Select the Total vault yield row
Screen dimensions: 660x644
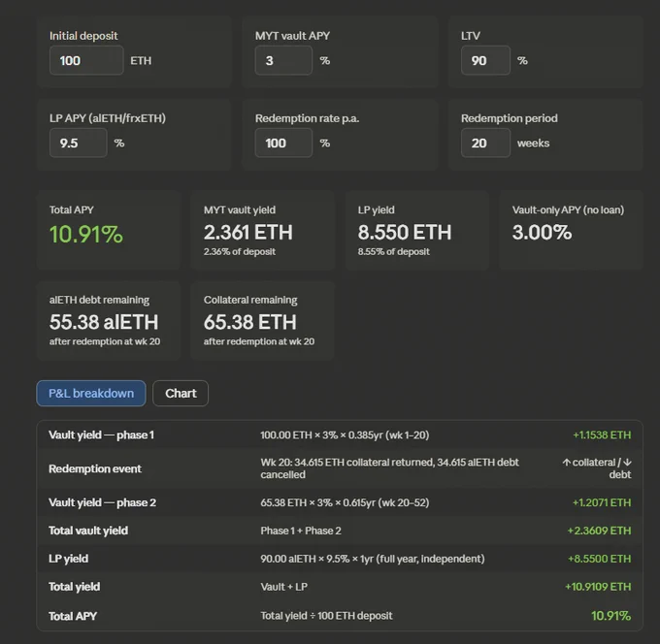pos(340,531)
